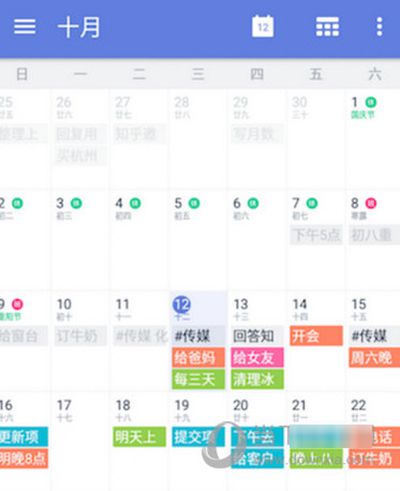Screen dimensions: 400x491
Task: Open the 知乎 task on the 27th
Action: (x=139, y=134)
